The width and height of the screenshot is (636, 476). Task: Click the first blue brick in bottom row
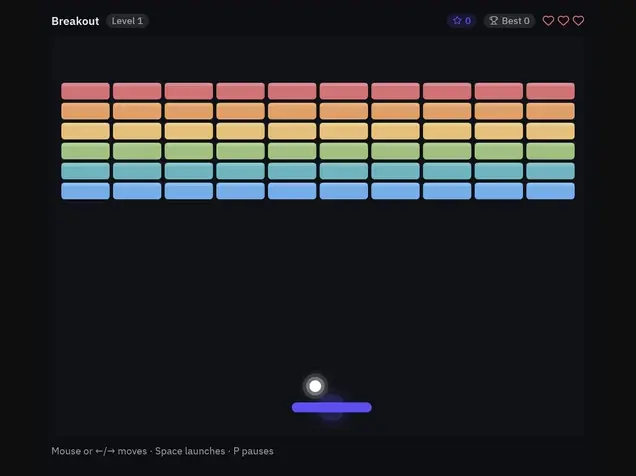(86, 191)
